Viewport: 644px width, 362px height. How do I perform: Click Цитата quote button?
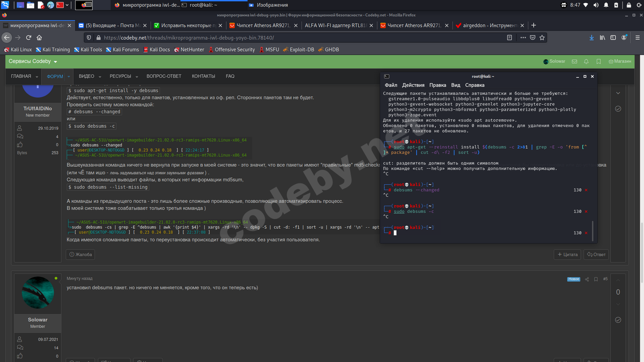(x=568, y=255)
